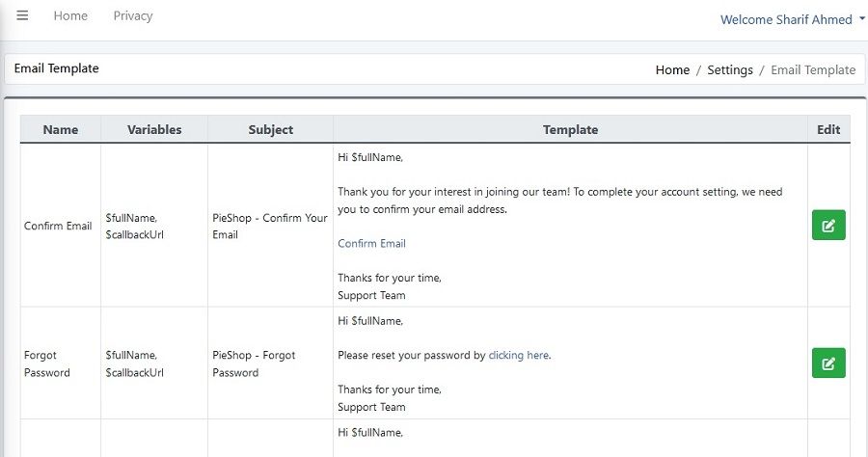This screenshot has height=457, width=868.
Task: Go to Home in the top navbar
Action: [70, 16]
